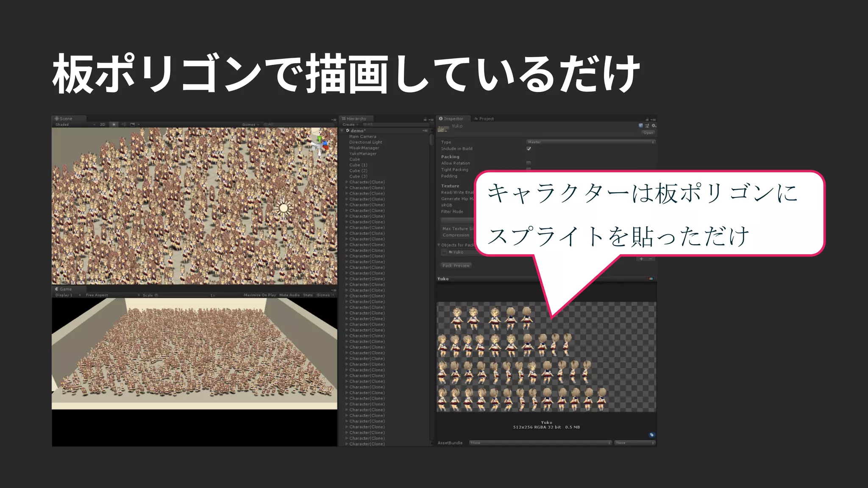Image resolution: width=868 pixels, height=488 pixels.
Task: Select YukoManager in Hierarchy
Action: pyautogui.click(x=363, y=154)
